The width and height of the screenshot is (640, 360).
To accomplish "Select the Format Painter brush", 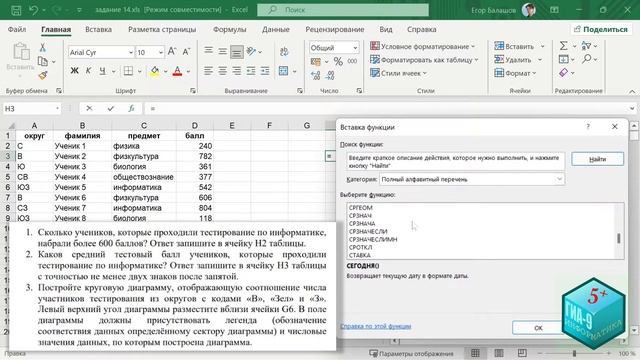I will point(42,75).
